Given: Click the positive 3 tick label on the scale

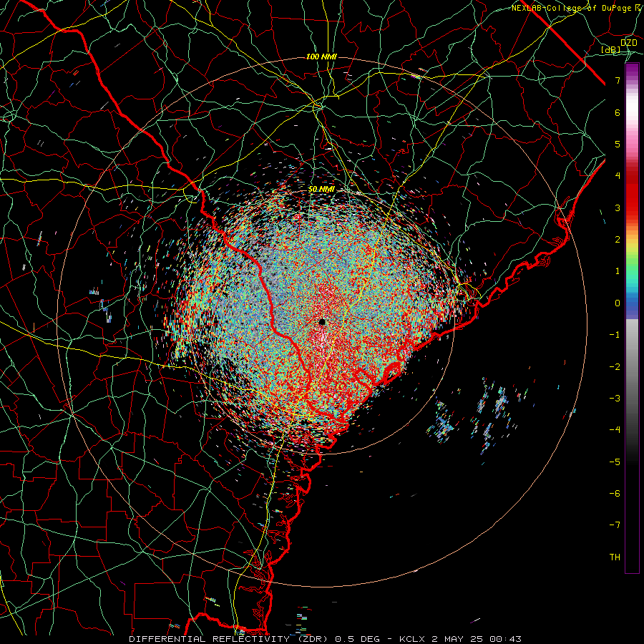Looking at the screenshot, I should pyautogui.click(x=618, y=208).
